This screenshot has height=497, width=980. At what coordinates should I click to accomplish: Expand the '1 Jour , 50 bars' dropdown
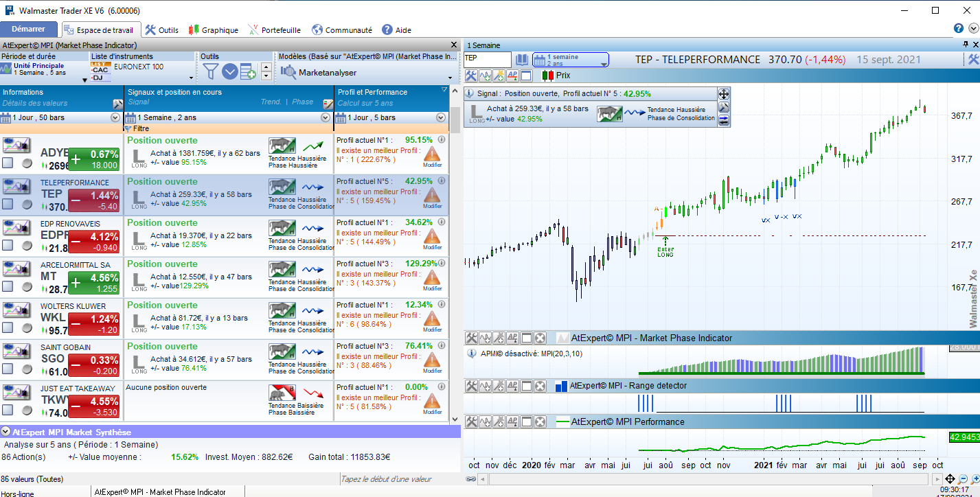[115, 117]
